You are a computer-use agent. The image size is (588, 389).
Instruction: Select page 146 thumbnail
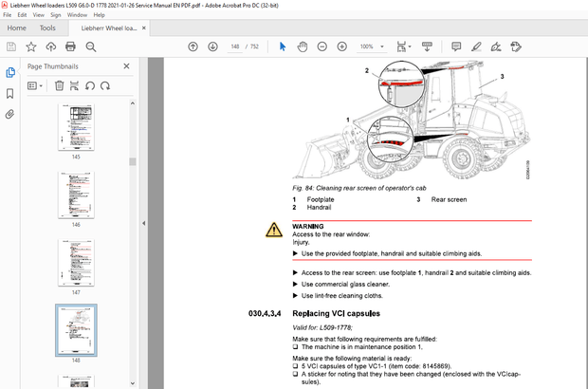[x=76, y=195]
